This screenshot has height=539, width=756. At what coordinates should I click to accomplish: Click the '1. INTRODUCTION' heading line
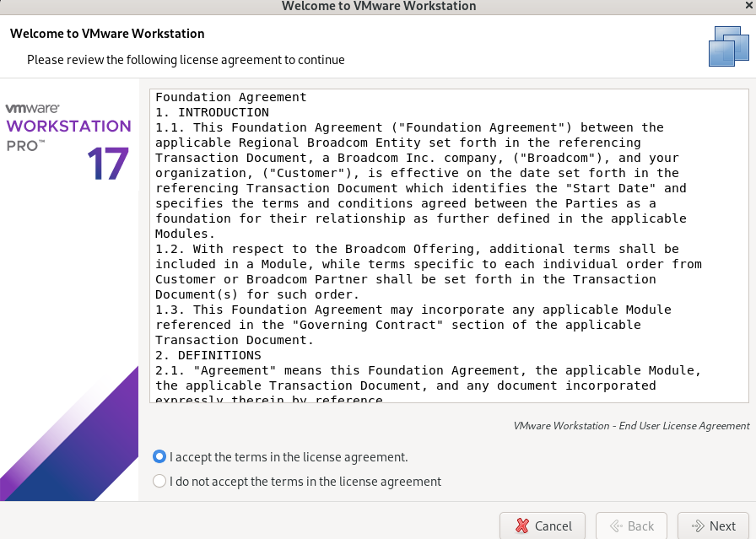[x=212, y=112]
